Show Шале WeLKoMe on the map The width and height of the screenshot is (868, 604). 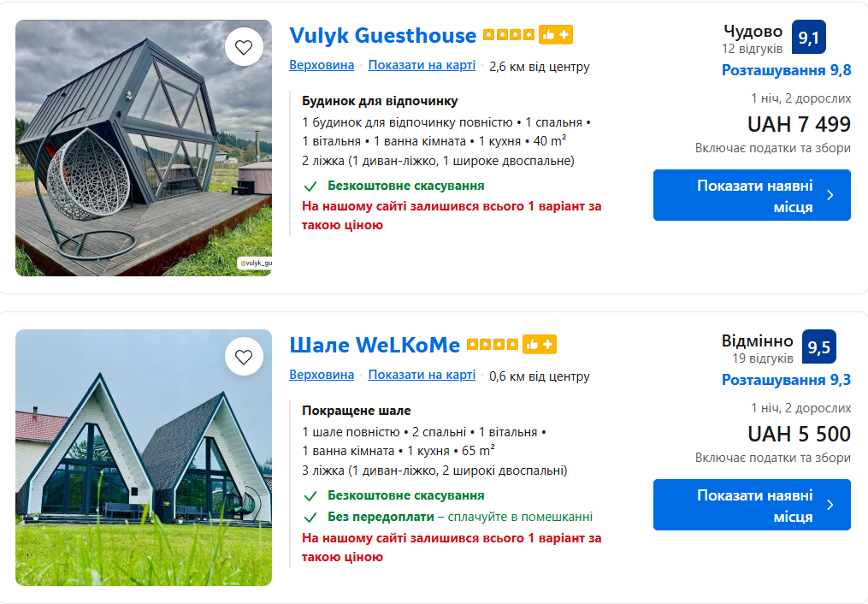pos(422,376)
